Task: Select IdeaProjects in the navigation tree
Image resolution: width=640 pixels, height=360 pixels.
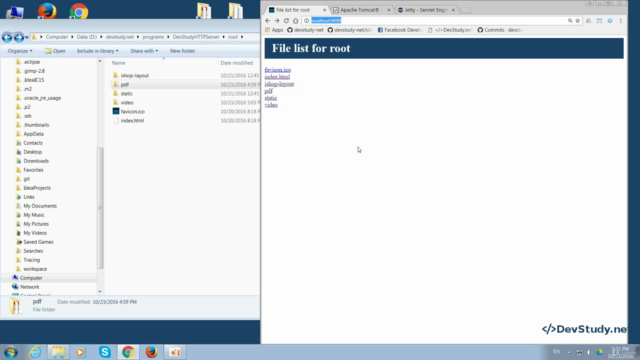Action: pos(37,188)
